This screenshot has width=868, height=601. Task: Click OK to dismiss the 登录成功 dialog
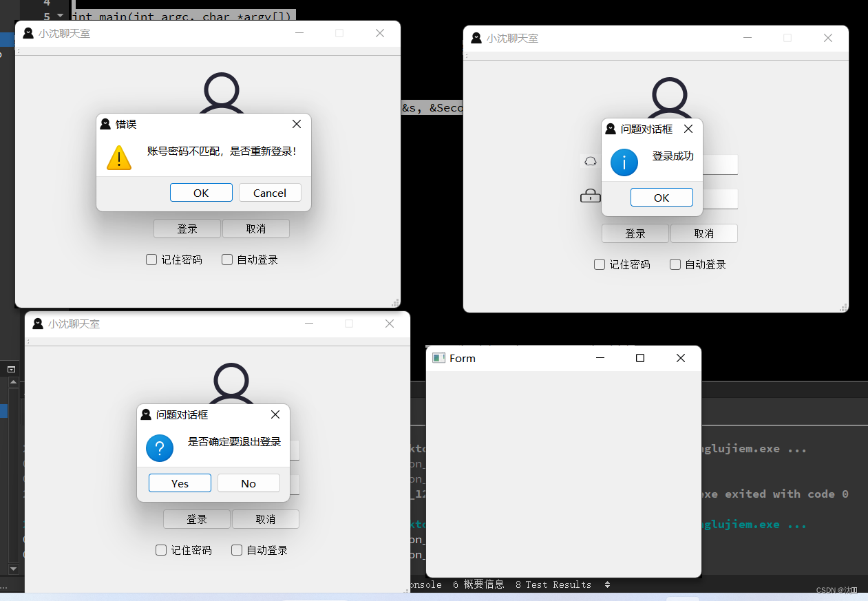coord(661,197)
